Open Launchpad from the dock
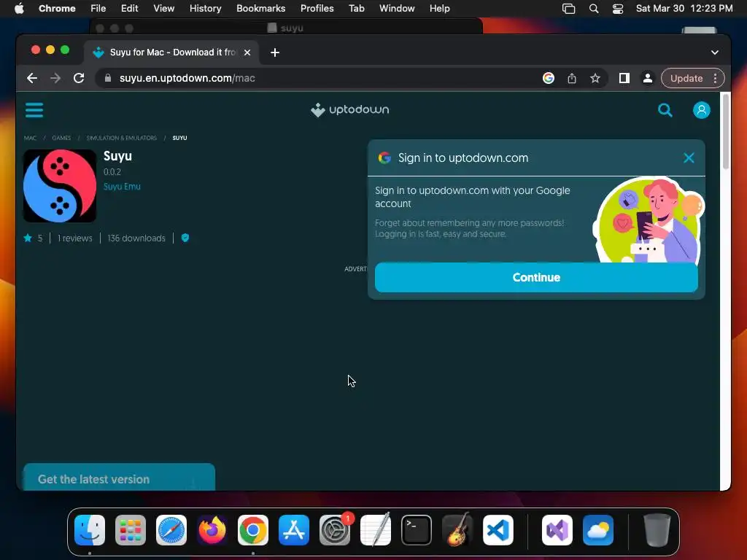This screenshot has width=747, height=560. [131, 530]
